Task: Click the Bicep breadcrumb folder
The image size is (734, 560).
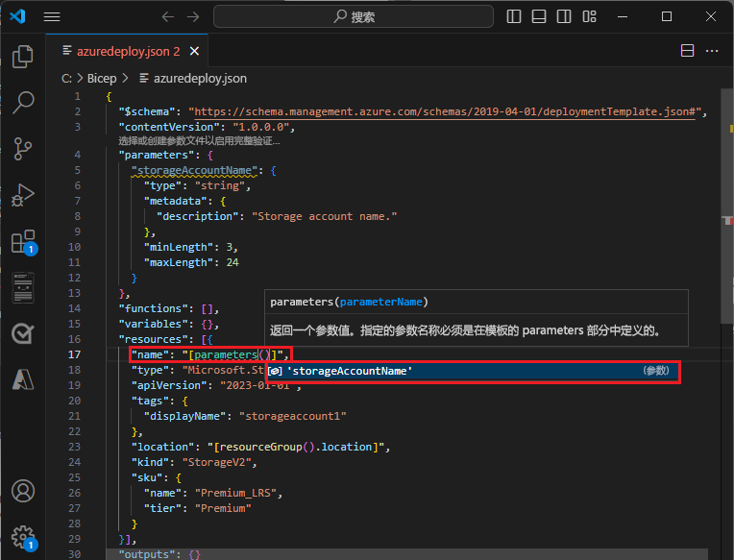Action: (x=102, y=78)
